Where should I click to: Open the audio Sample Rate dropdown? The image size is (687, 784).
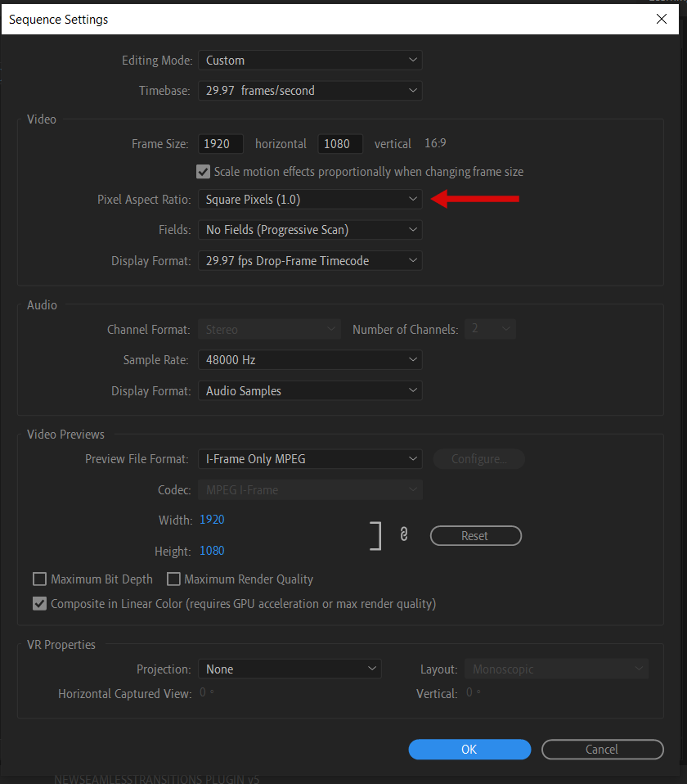310,360
